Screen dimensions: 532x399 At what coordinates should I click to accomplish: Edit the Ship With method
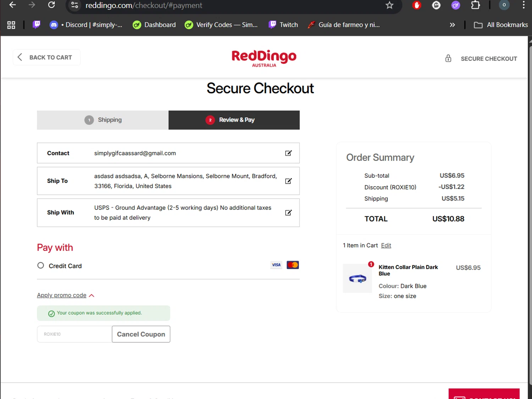(288, 212)
